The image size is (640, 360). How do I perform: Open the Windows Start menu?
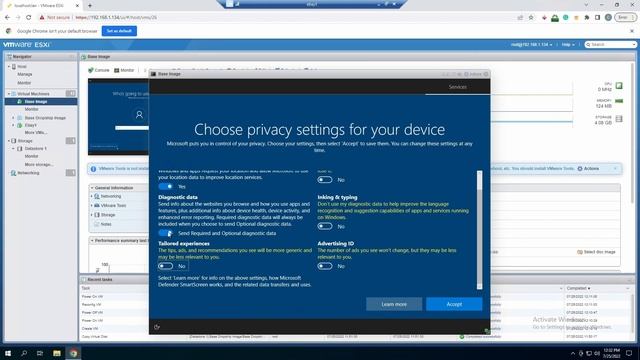click(8, 353)
